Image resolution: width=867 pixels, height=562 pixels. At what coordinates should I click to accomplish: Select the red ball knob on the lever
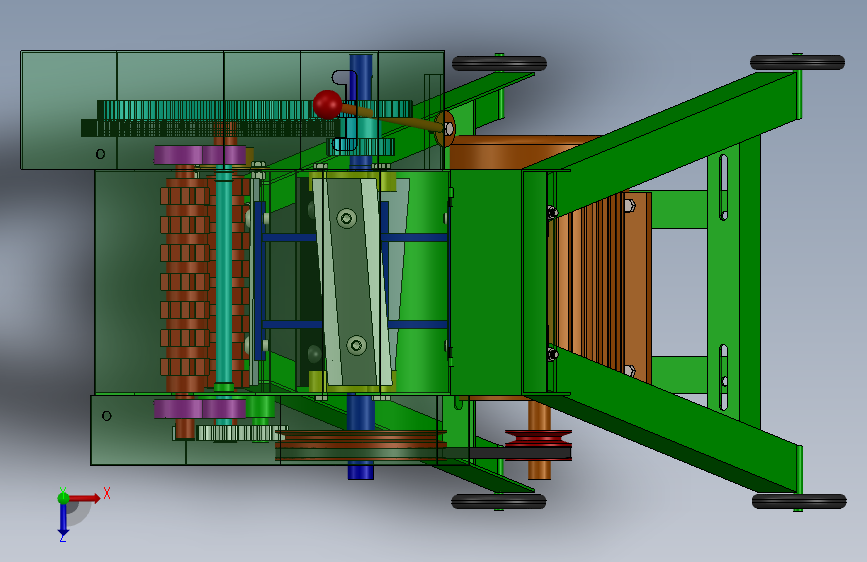pyautogui.click(x=327, y=105)
